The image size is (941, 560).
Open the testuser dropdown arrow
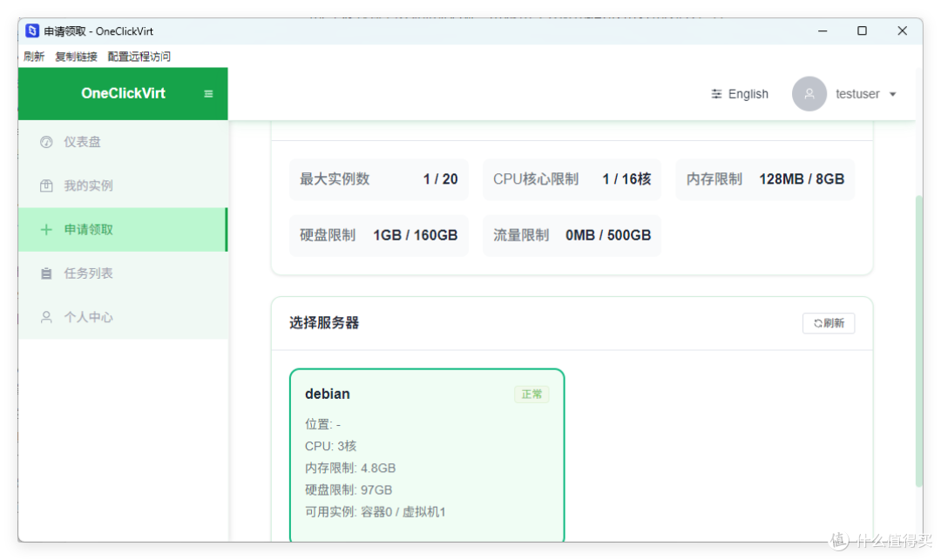click(x=892, y=94)
